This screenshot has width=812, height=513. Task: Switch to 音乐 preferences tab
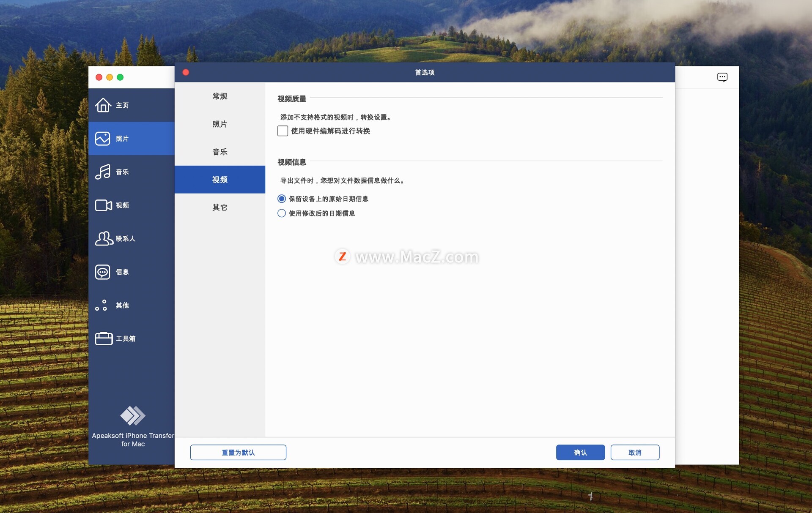[x=220, y=152]
